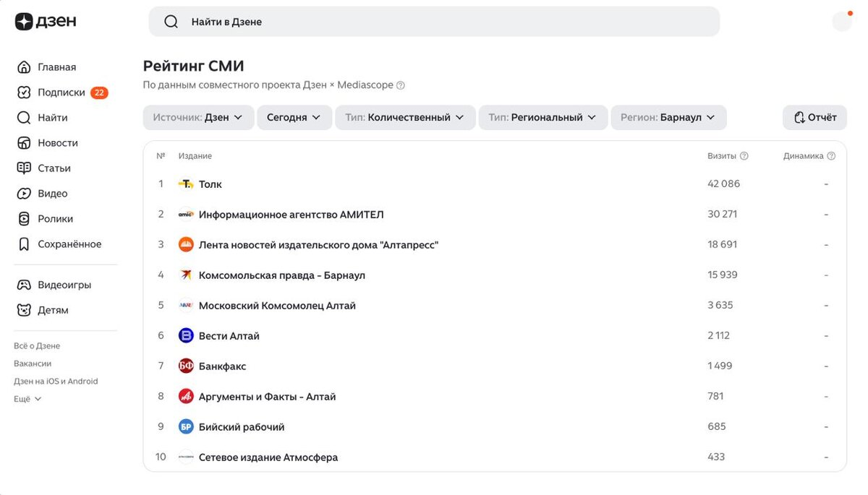Click the 15 939 visits value
The height and width of the screenshot is (495, 868).
point(723,275)
